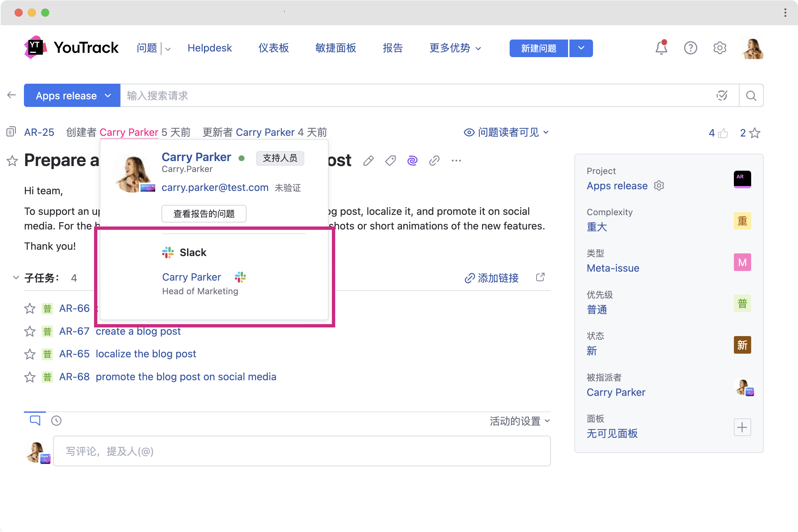
Task: Expand the Apps release project dropdown
Action: [x=72, y=96]
